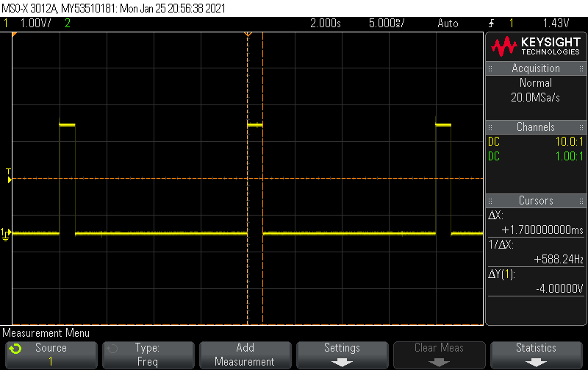
Task: Open the Acquisition panel header
Action: click(x=536, y=68)
